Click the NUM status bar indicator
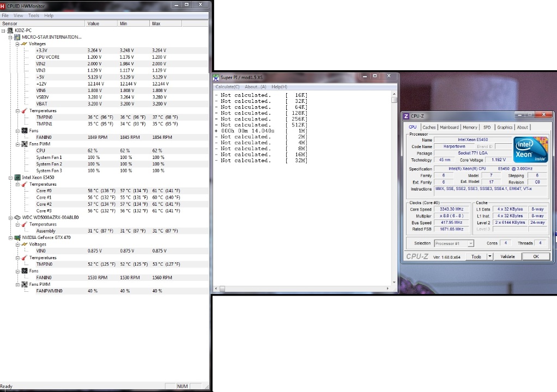Viewport: 557px width, 392px height. click(x=182, y=387)
